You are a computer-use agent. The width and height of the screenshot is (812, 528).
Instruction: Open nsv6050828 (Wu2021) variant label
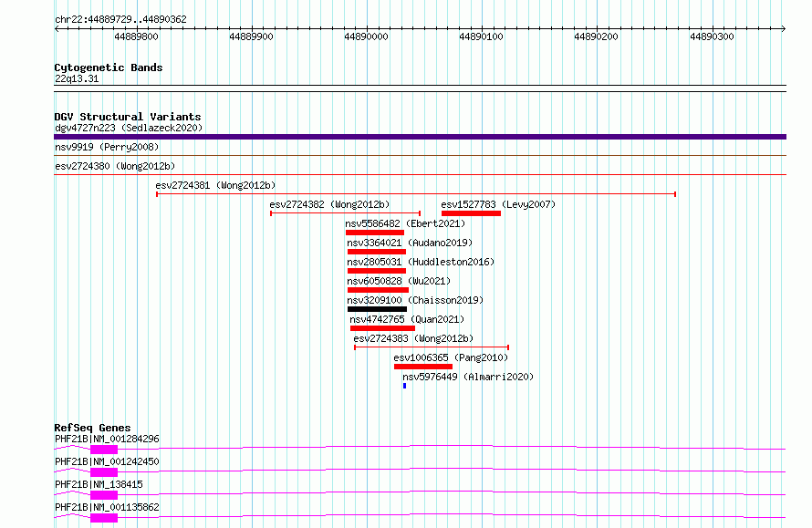pos(399,281)
